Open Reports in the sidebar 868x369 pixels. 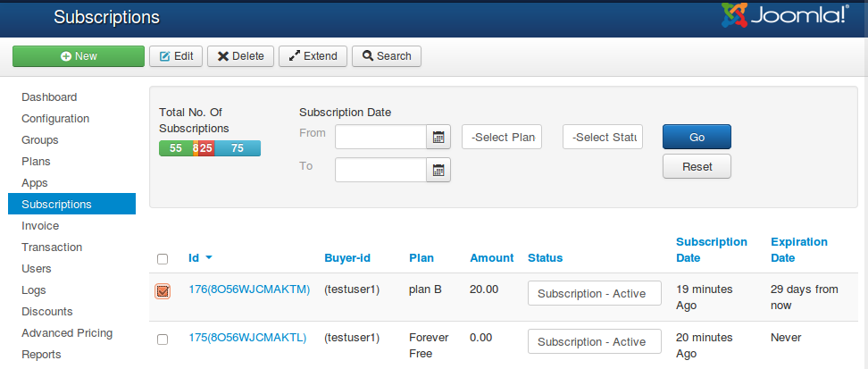coord(41,354)
